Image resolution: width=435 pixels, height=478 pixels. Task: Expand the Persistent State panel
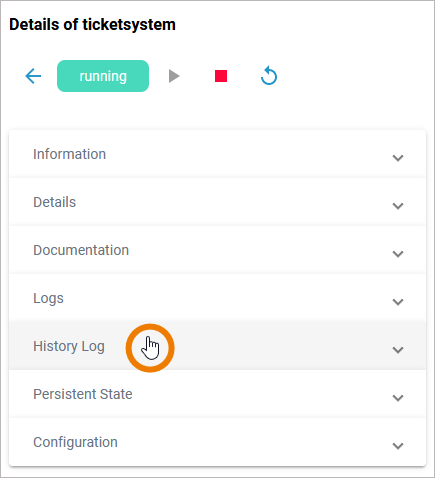pyautogui.click(x=217, y=394)
